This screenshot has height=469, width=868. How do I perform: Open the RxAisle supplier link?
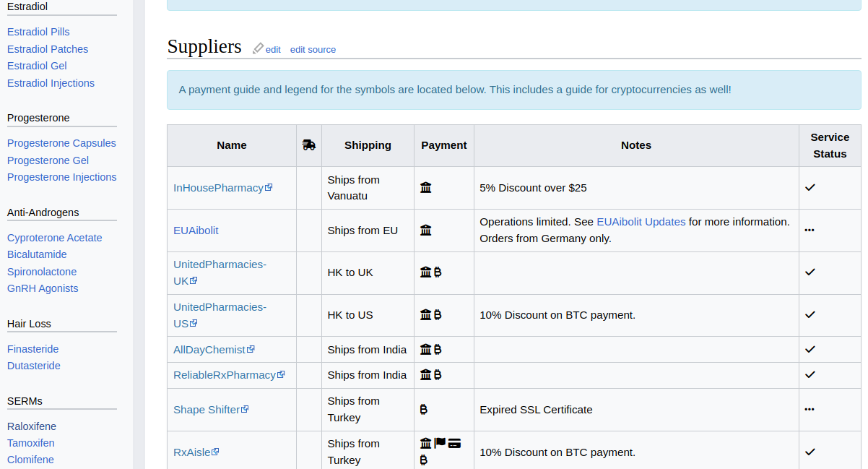pyautogui.click(x=196, y=452)
